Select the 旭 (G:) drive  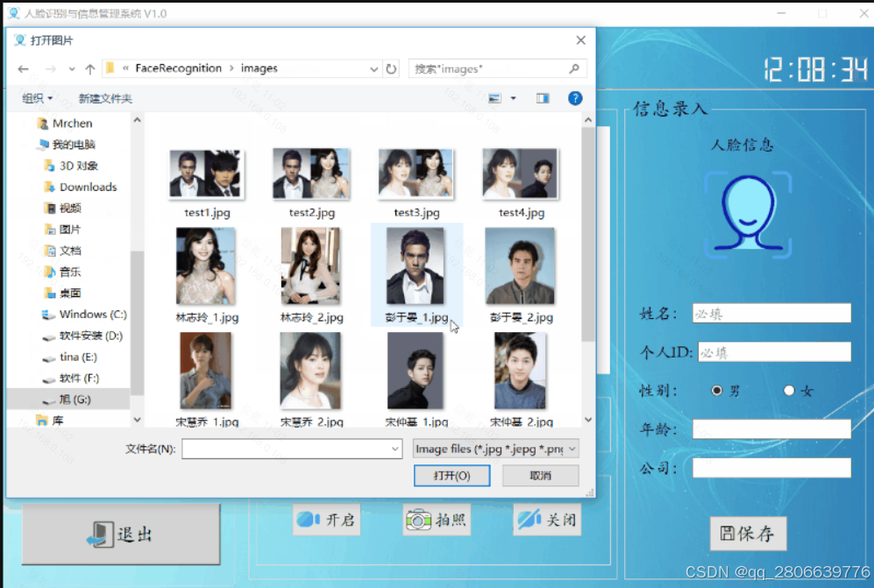(x=67, y=399)
